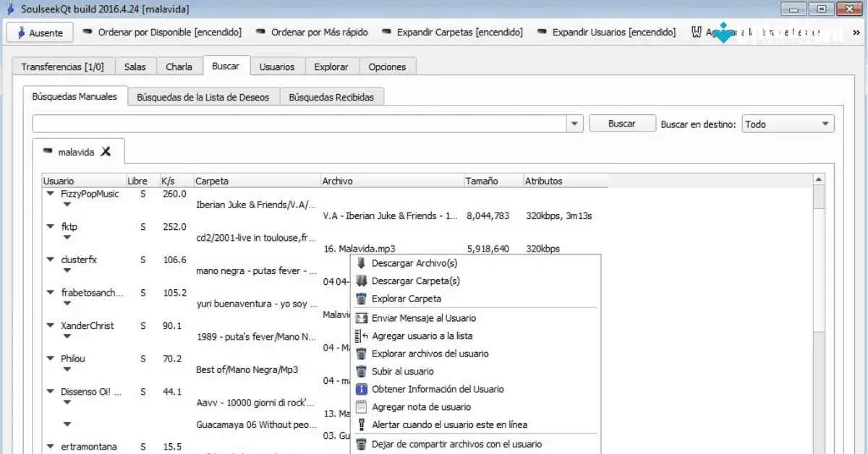Click info icon on "Obtener Información del Usuario"
The image size is (868, 454).
coord(360,389)
